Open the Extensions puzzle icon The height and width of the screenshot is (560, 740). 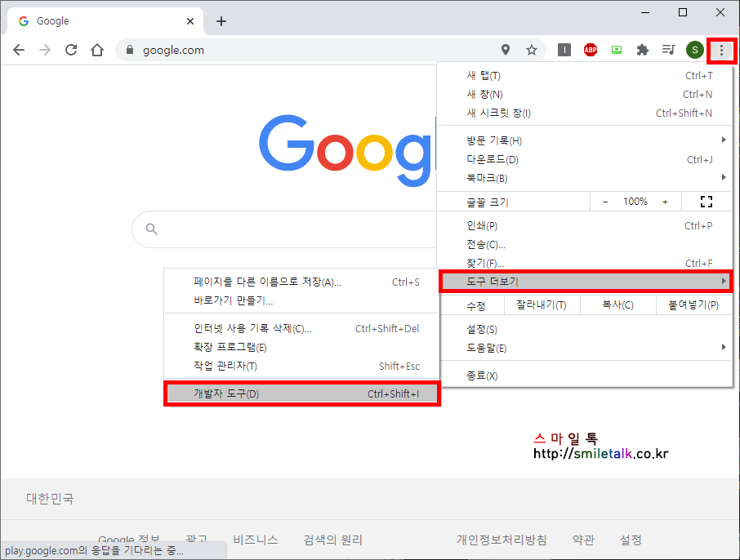pyautogui.click(x=642, y=50)
